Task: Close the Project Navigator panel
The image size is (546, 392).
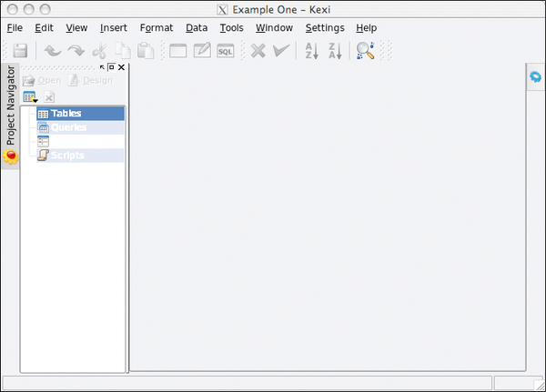Action: click(x=122, y=67)
